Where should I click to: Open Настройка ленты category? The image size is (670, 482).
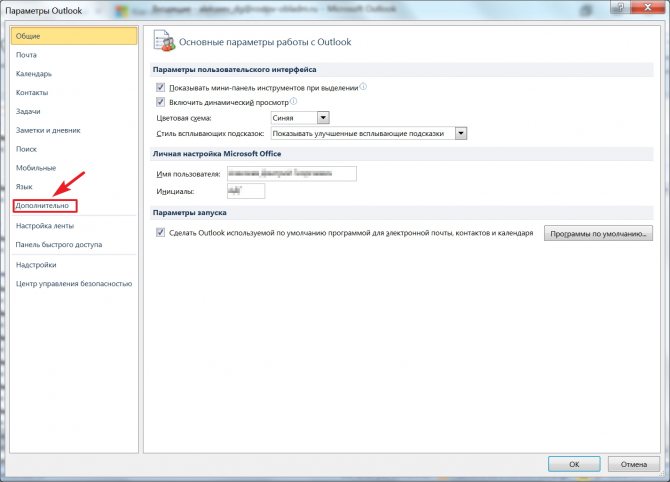[74, 226]
